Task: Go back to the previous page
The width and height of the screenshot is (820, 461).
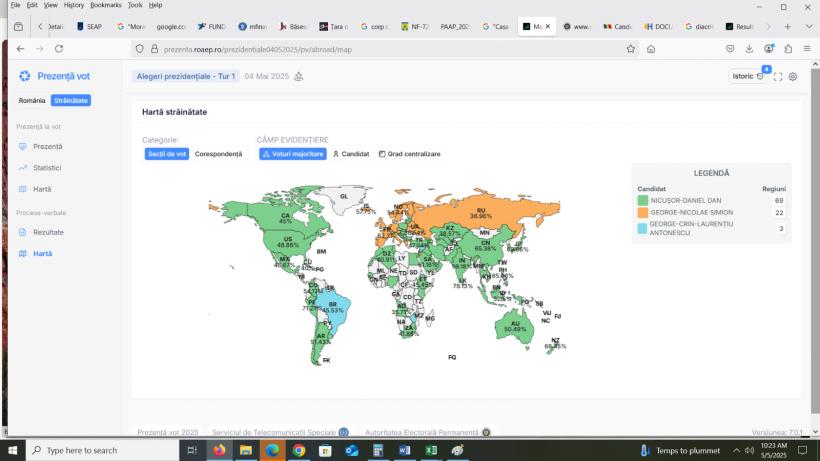Action: [20, 49]
